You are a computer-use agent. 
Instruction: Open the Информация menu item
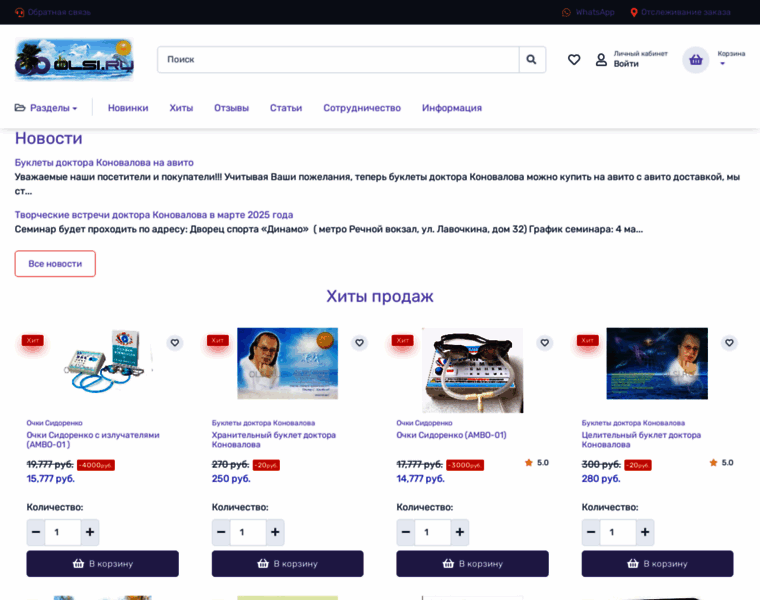tap(452, 108)
